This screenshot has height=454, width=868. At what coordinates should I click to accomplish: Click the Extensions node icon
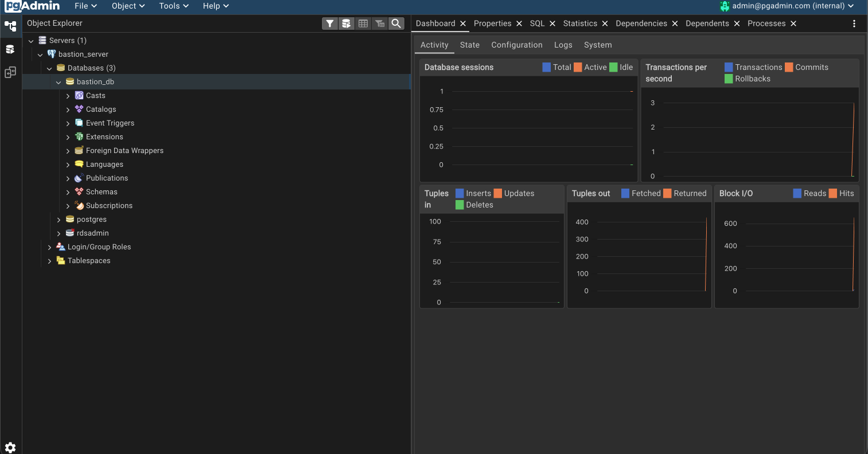pyautogui.click(x=79, y=136)
